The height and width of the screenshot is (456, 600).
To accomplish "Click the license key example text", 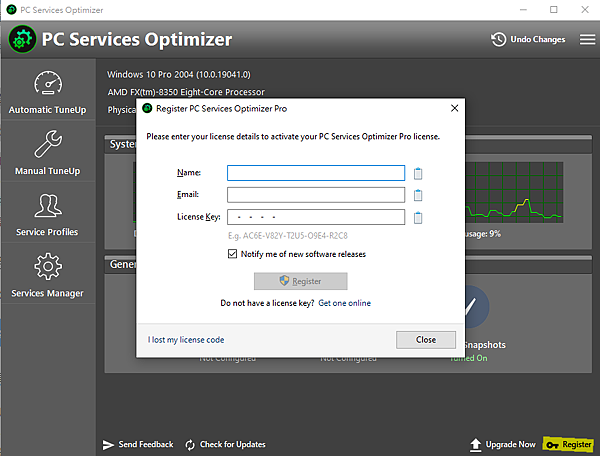I will tap(288, 236).
